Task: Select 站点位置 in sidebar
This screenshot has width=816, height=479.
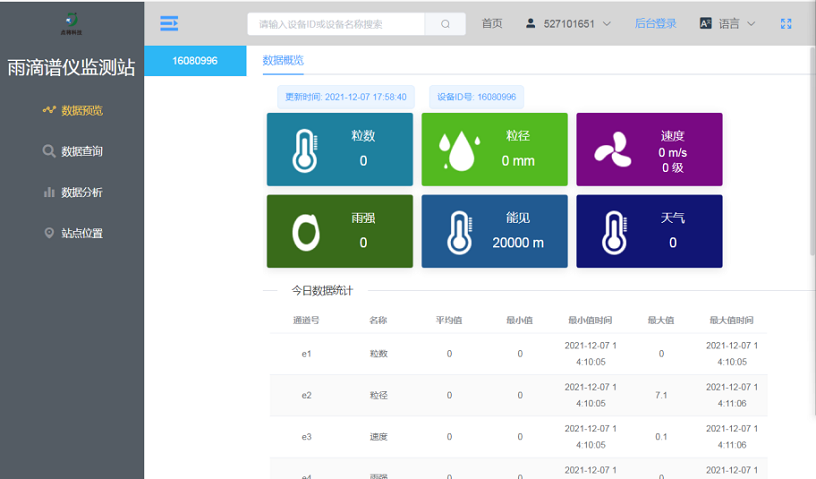Action: (x=73, y=233)
